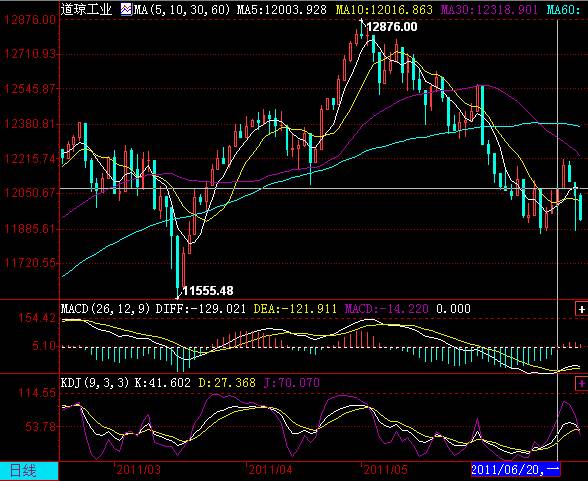Click the MA5 value label
The width and height of the screenshot is (588, 481).
tap(282, 9)
